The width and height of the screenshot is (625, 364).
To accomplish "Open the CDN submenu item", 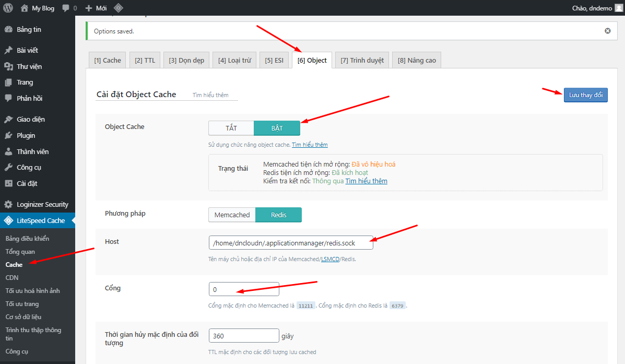I will click(12, 277).
